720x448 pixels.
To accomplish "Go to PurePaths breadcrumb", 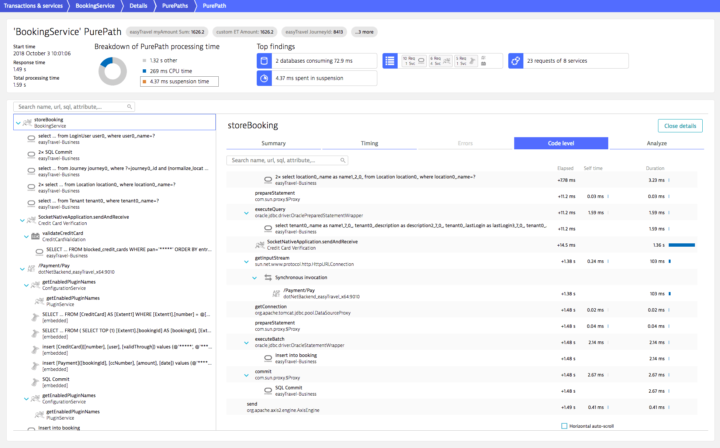I will [175, 6].
